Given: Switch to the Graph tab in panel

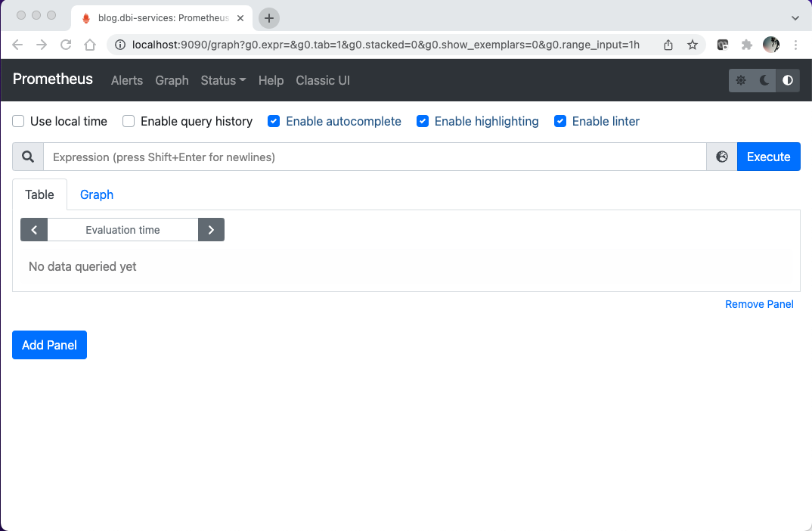Looking at the screenshot, I should click(x=97, y=194).
